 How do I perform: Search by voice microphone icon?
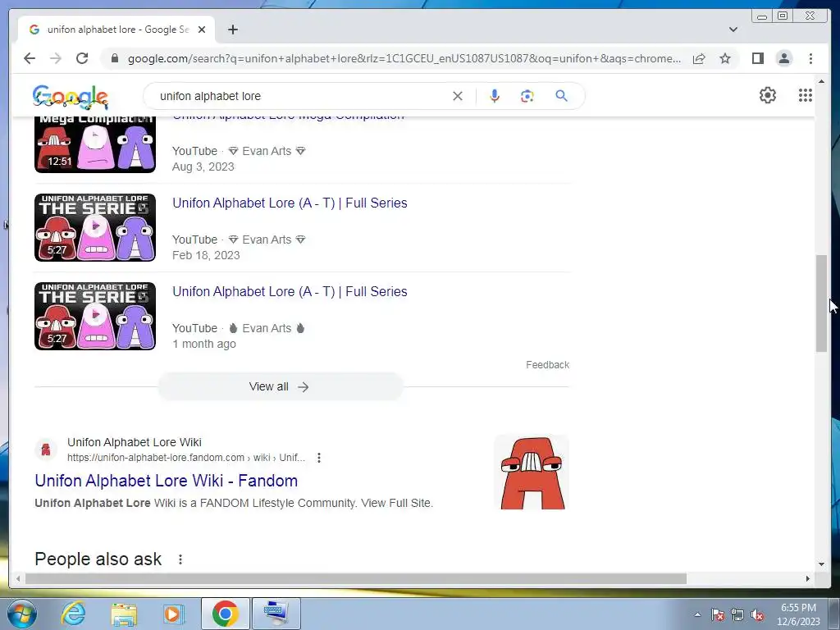pyautogui.click(x=495, y=96)
